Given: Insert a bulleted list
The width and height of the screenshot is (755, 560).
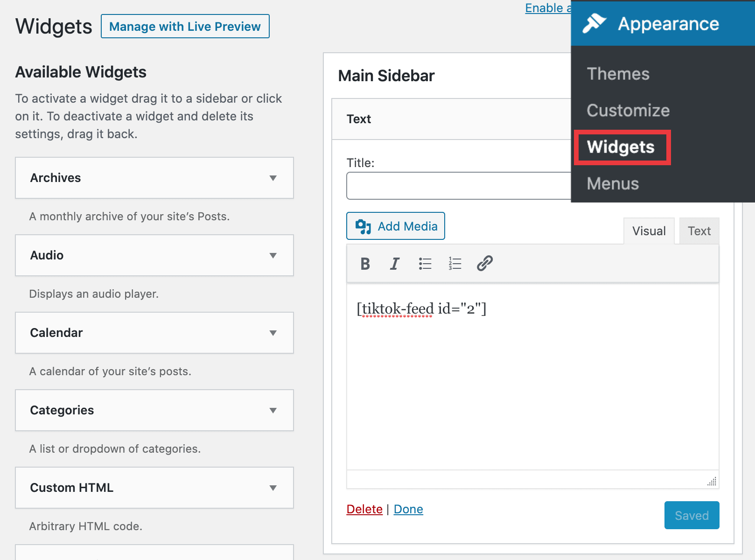Looking at the screenshot, I should pyautogui.click(x=425, y=264).
